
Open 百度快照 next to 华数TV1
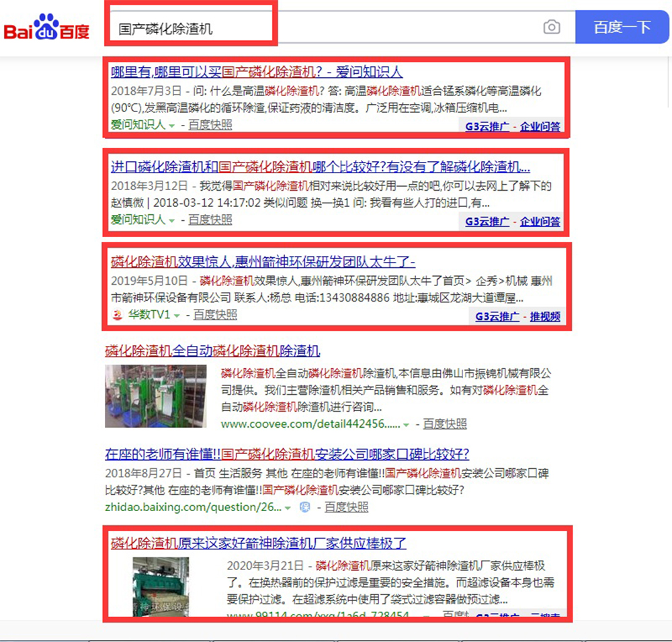coord(215,315)
